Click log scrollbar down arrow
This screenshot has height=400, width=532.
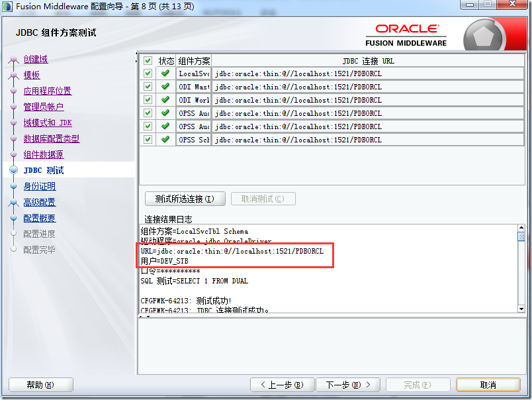[x=521, y=309]
